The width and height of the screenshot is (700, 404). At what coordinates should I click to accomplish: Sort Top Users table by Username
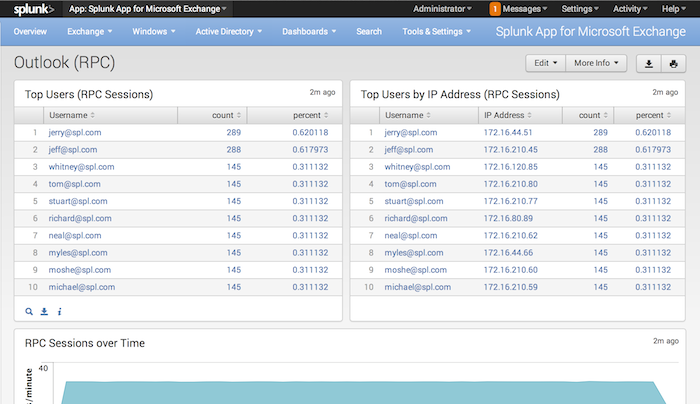(x=72, y=115)
